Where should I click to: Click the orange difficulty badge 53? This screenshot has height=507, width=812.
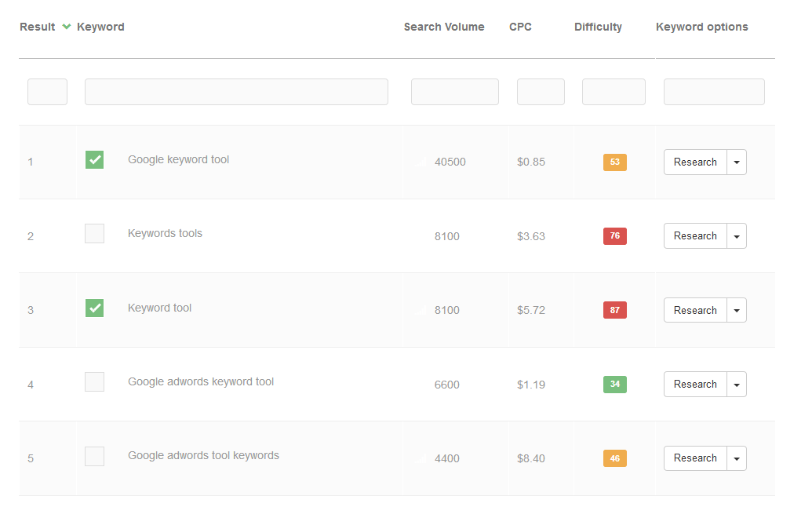pyautogui.click(x=615, y=162)
